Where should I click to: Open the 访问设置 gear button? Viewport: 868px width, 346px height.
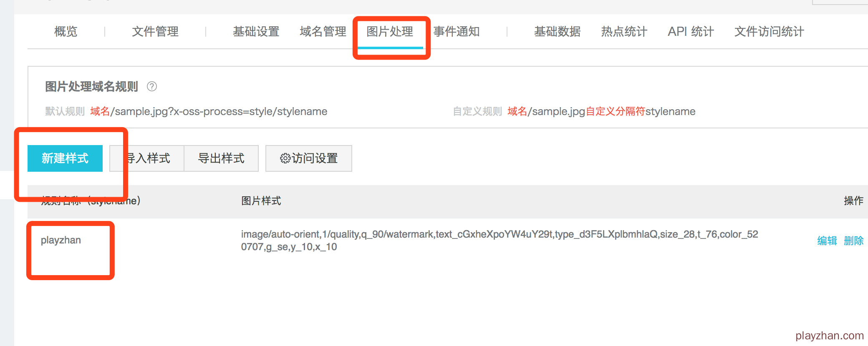point(308,158)
